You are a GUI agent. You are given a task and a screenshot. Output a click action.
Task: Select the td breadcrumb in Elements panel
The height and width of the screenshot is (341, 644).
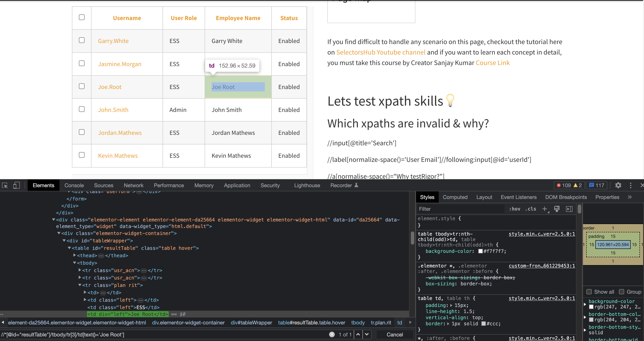click(400, 323)
